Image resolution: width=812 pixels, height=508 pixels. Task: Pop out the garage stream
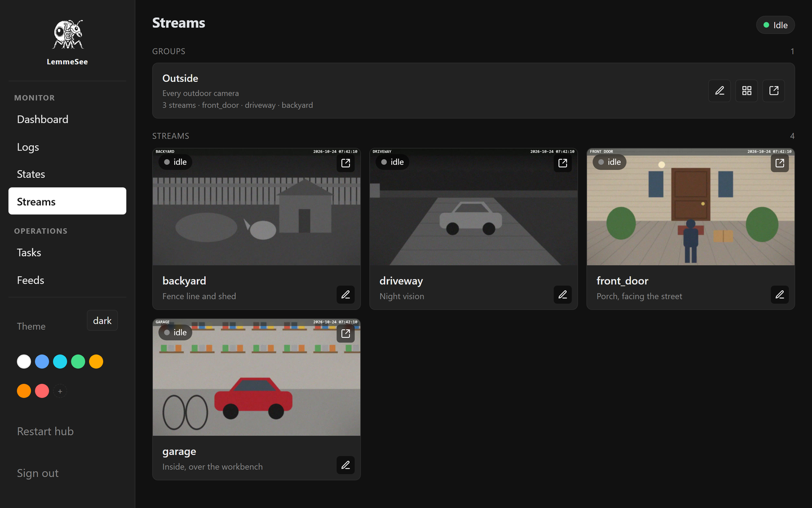click(x=346, y=334)
